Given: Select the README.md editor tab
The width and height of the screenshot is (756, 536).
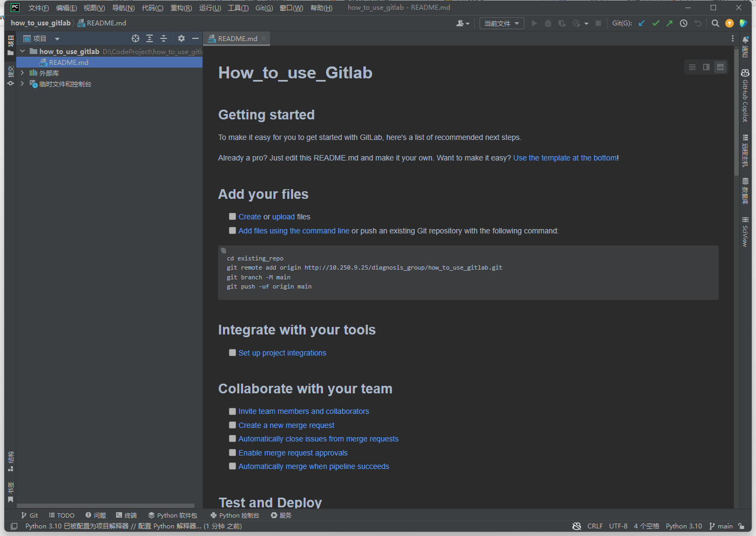Looking at the screenshot, I should pos(238,38).
